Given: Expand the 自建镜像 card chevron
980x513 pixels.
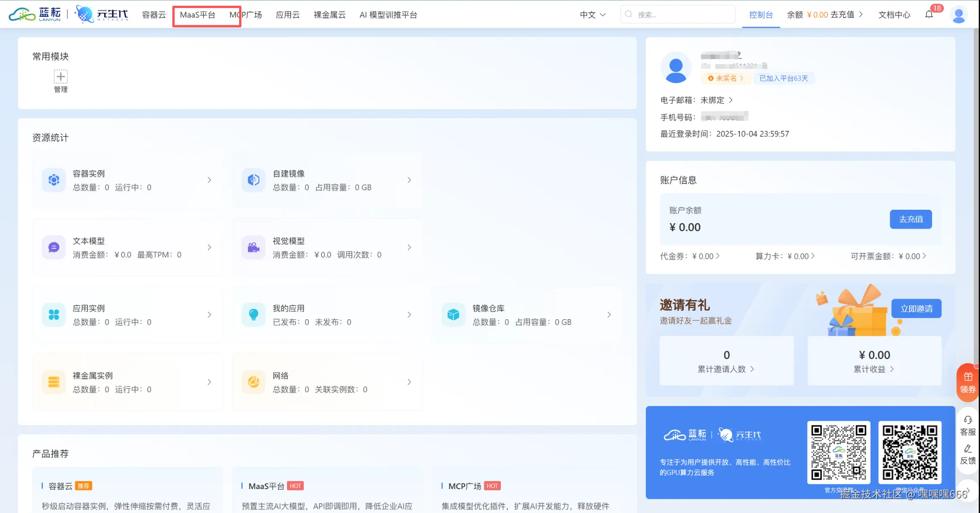Looking at the screenshot, I should point(409,180).
